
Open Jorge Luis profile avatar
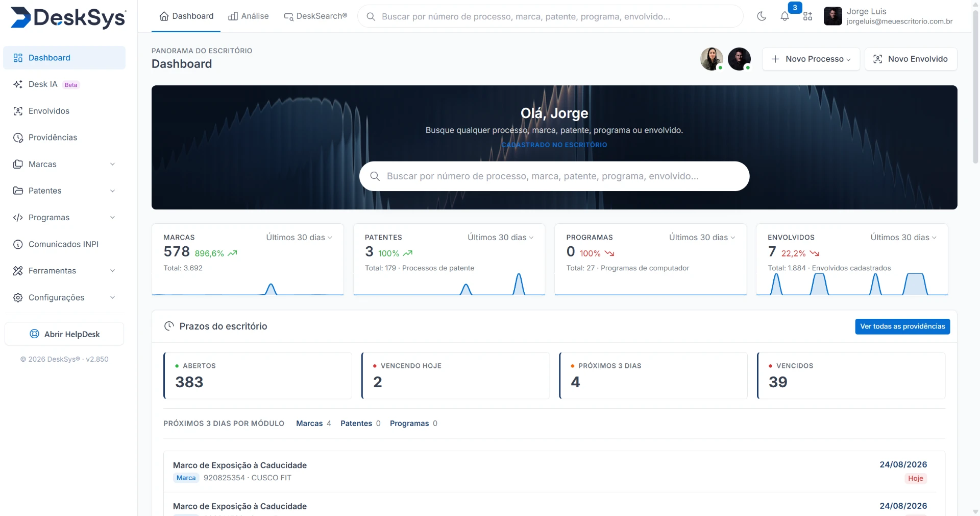pos(832,16)
